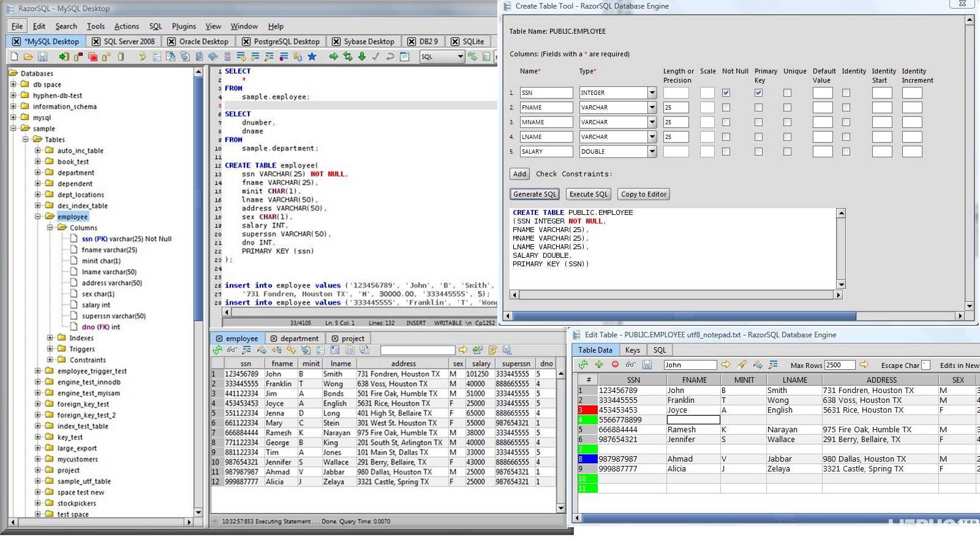Click the Execute SQL button
This screenshot has width=980, height=540.
point(589,194)
